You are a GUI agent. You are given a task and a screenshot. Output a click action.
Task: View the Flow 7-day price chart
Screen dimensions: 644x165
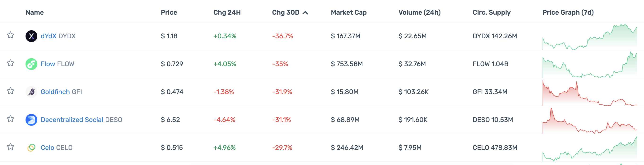coord(589,65)
